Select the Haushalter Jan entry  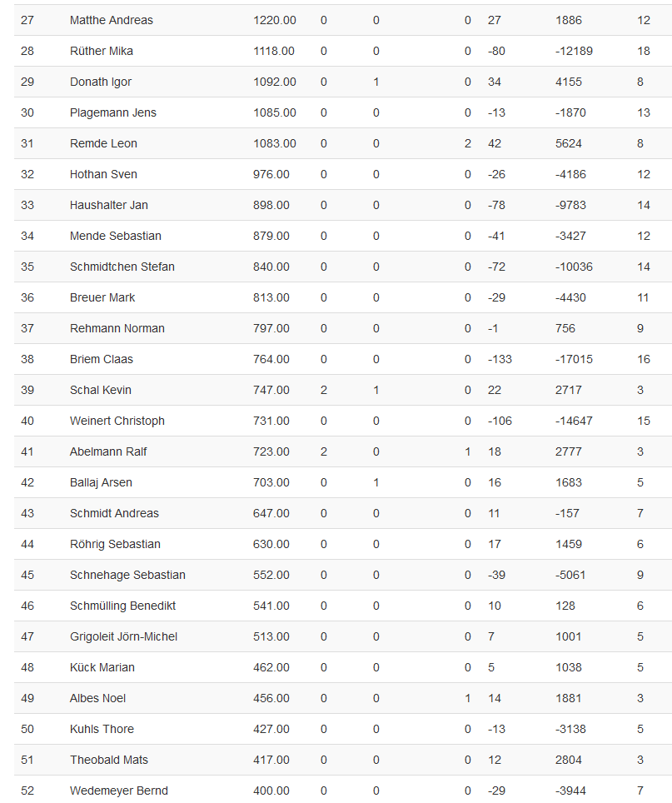tap(109, 205)
